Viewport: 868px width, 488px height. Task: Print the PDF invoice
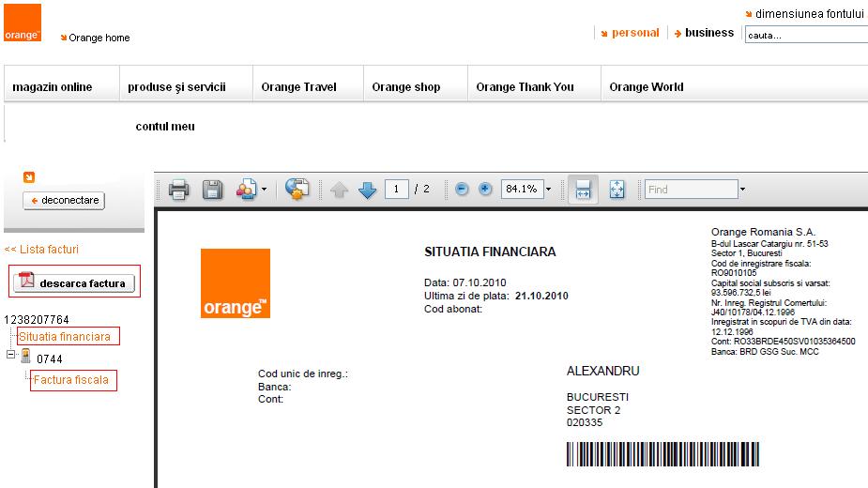179,190
